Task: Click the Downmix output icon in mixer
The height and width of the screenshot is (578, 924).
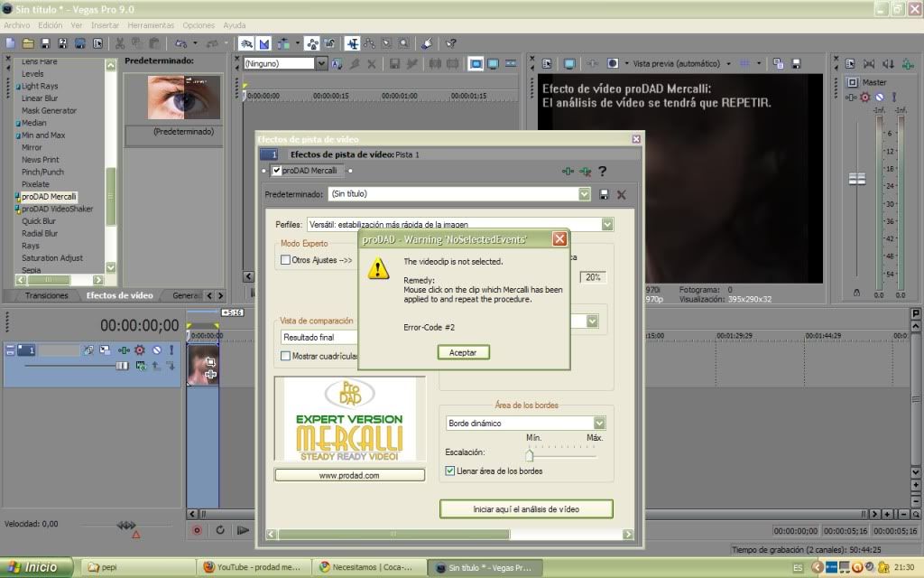Action: (x=869, y=64)
